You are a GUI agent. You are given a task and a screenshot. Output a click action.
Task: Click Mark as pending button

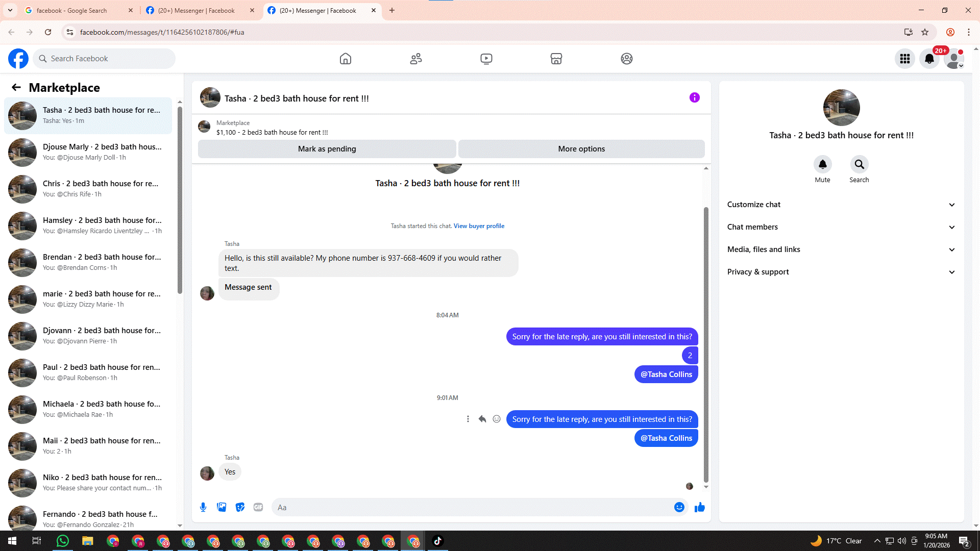pyautogui.click(x=327, y=149)
